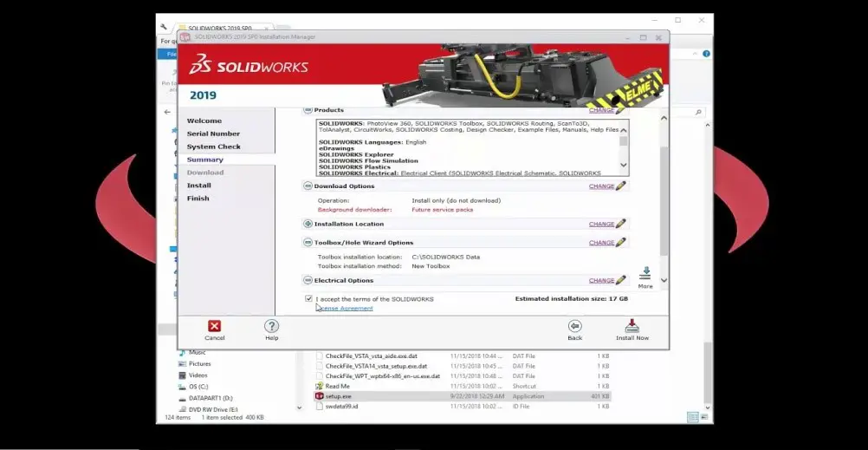Image resolution: width=868 pixels, height=450 pixels.
Task: Open the File tab in File Explorer
Action: click(168, 54)
